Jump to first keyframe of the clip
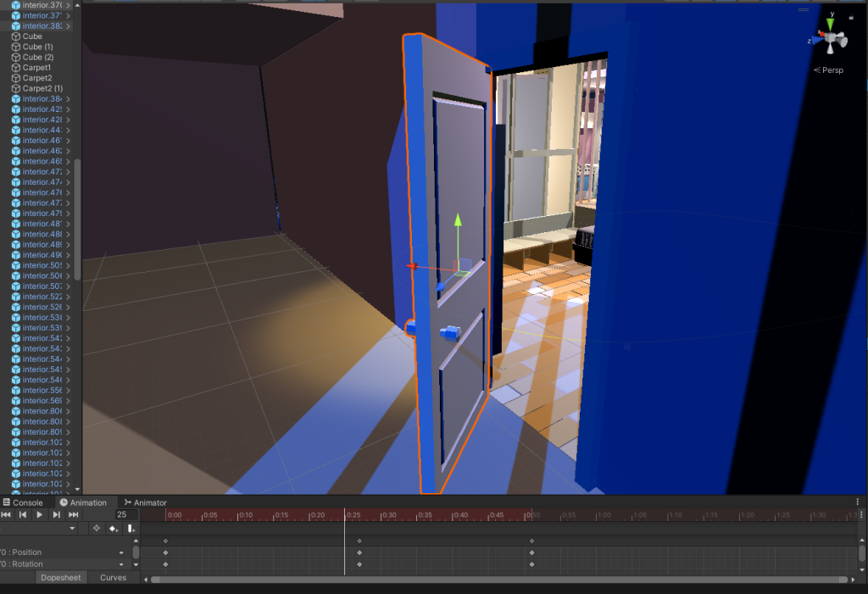Screen dimensions: 868x594 coord(6,514)
